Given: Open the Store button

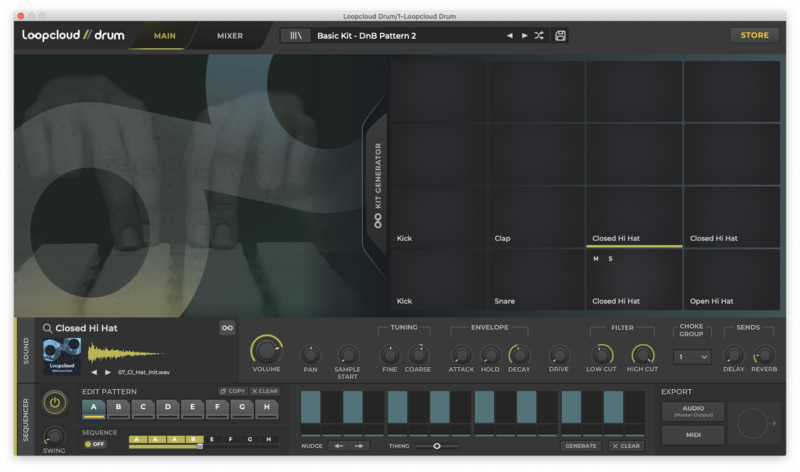Looking at the screenshot, I should (754, 35).
